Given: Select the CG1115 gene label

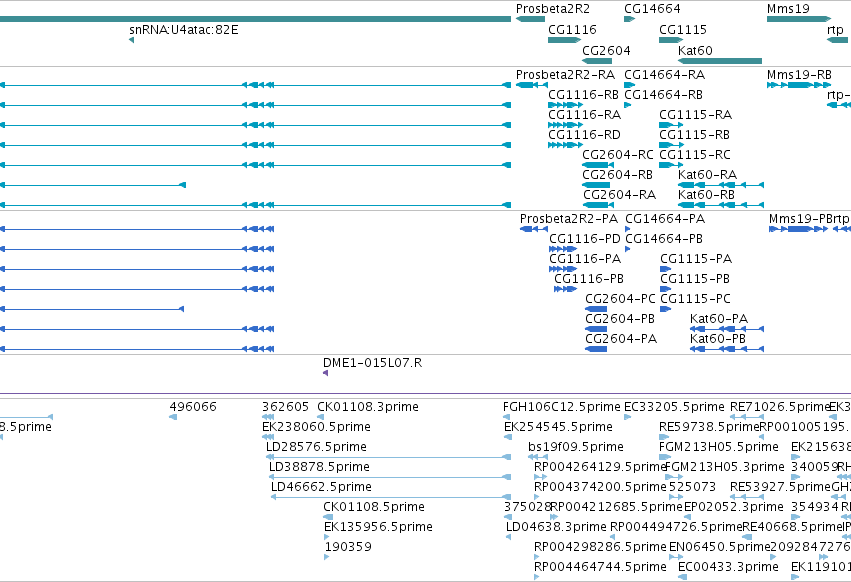Looking at the screenshot, I should [683, 30].
